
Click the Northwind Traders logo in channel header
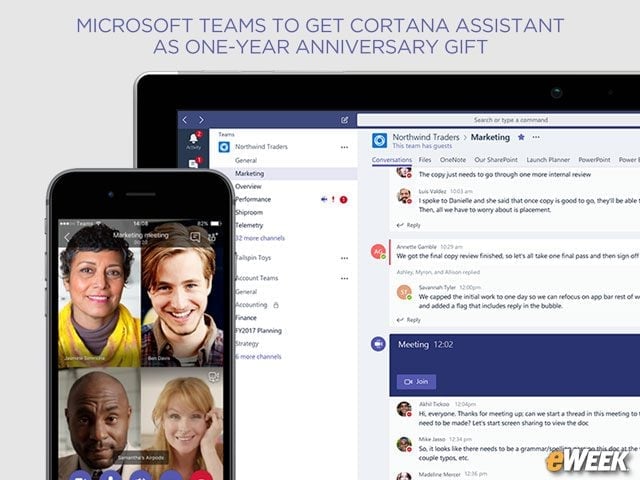click(380, 140)
